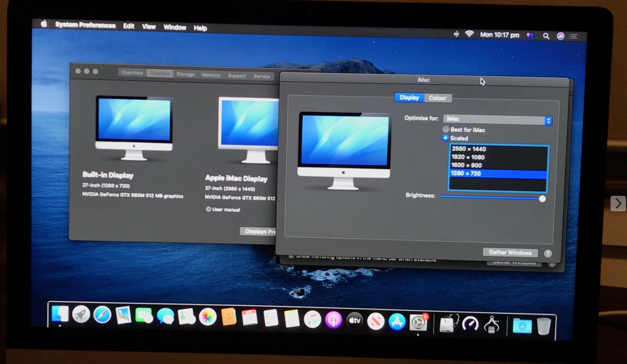
Task: Switch to the Display tab
Action: click(x=409, y=97)
